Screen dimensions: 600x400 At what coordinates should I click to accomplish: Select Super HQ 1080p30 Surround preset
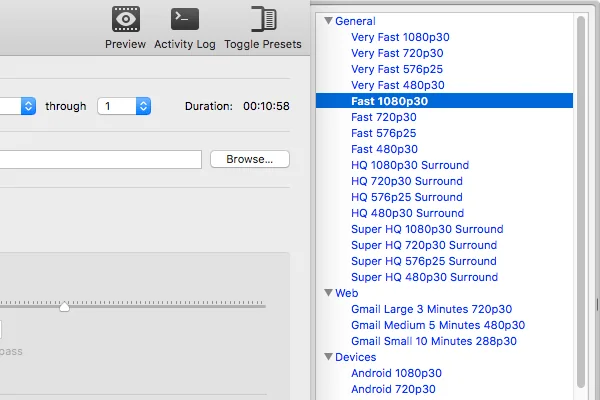427,229
